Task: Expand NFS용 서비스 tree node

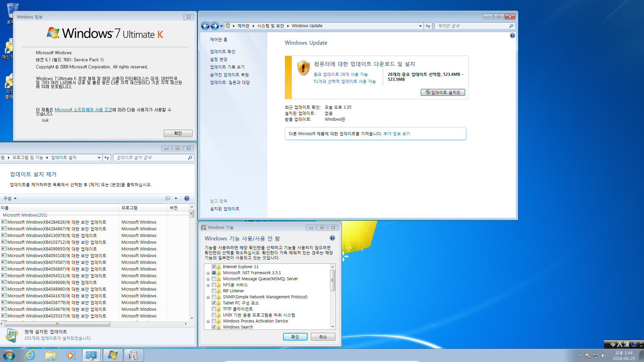Action: [208, 285]
